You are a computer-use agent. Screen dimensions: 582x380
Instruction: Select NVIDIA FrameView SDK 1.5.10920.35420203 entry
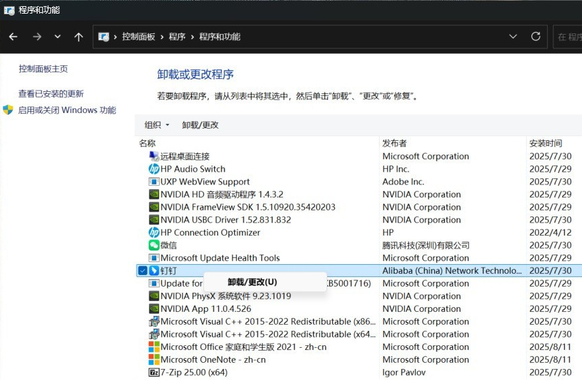pos(248,207)
